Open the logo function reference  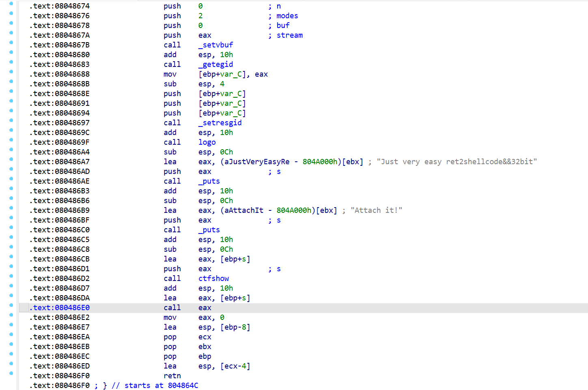click(207, 142)
